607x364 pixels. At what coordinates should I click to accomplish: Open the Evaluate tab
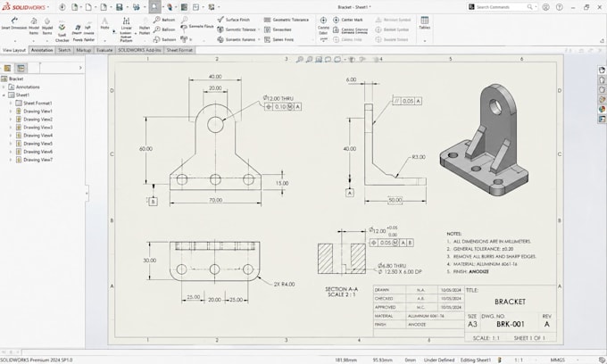[104, 50]
